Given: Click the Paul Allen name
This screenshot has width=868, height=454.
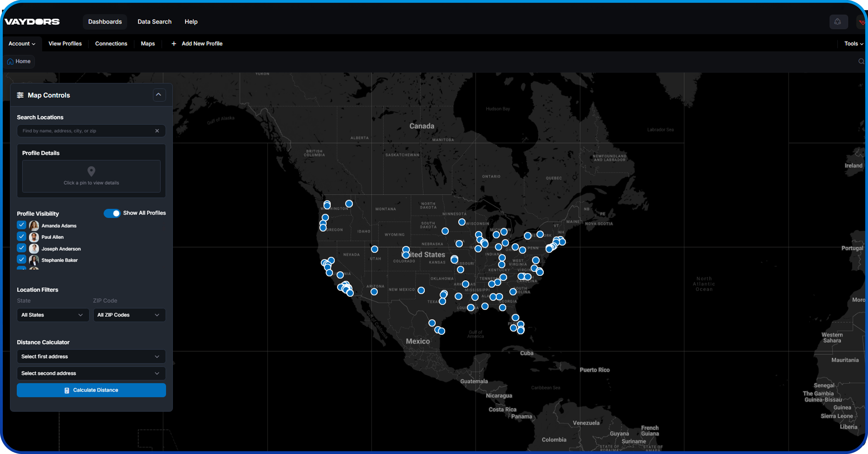Looking at the screenshot, I should (53, 237).
